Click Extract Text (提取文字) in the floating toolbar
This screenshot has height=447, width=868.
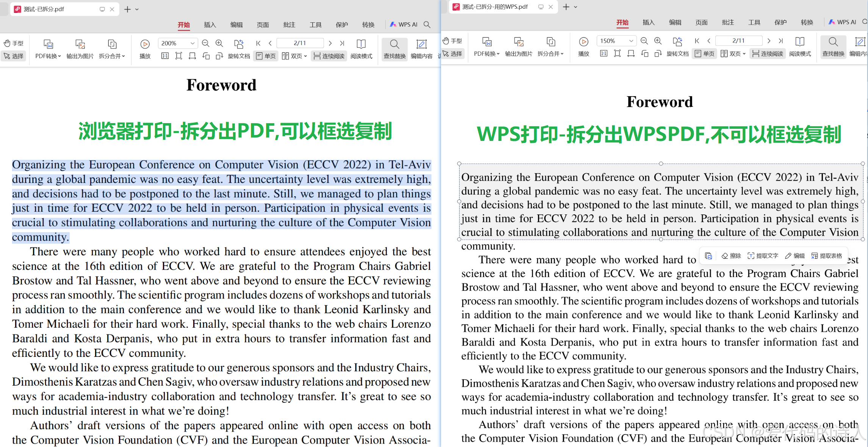[763, 256]
